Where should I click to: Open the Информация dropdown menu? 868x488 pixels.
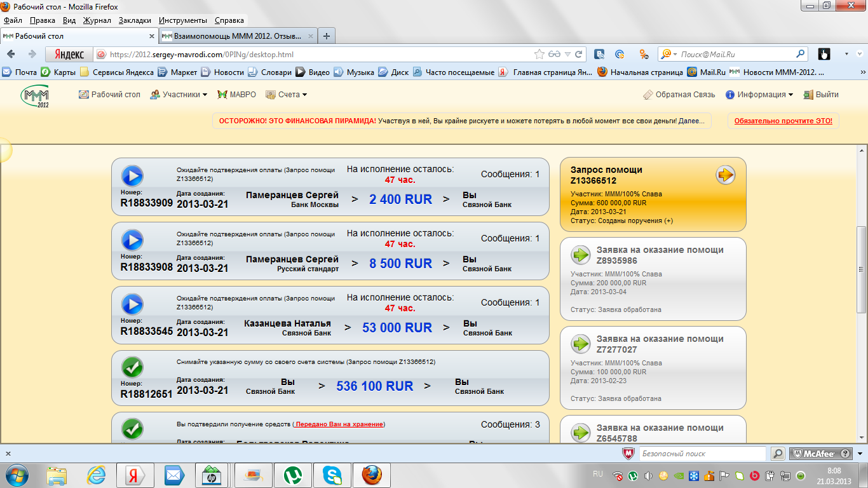(x=759, y=95)
